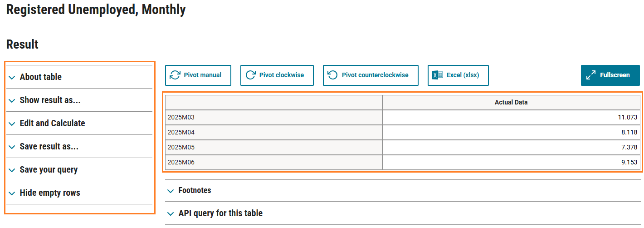
Task: Open the API query for this table section
Action: pyautogui.click(x=220, y=213)
